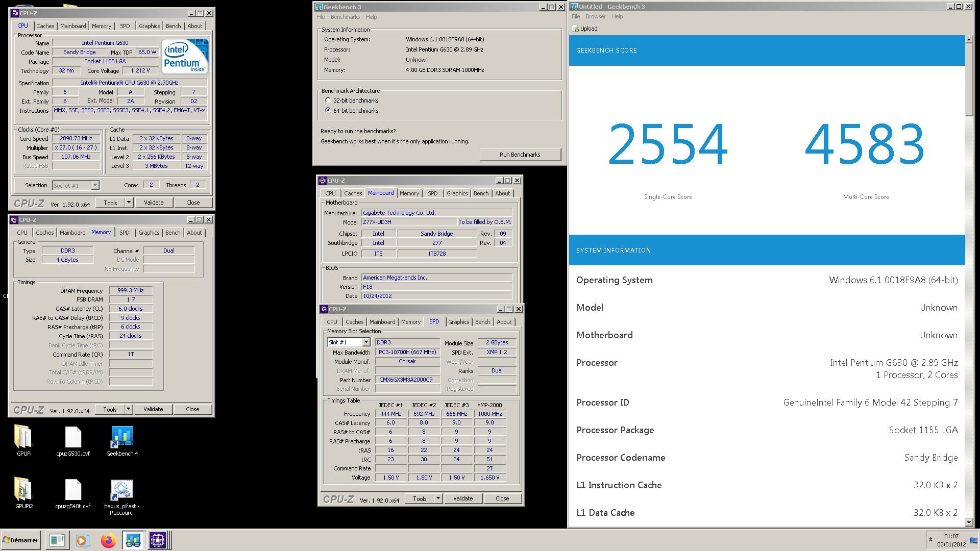
Task: Click the Geekbench 3 title bar icon
Action: coord(318,7)
